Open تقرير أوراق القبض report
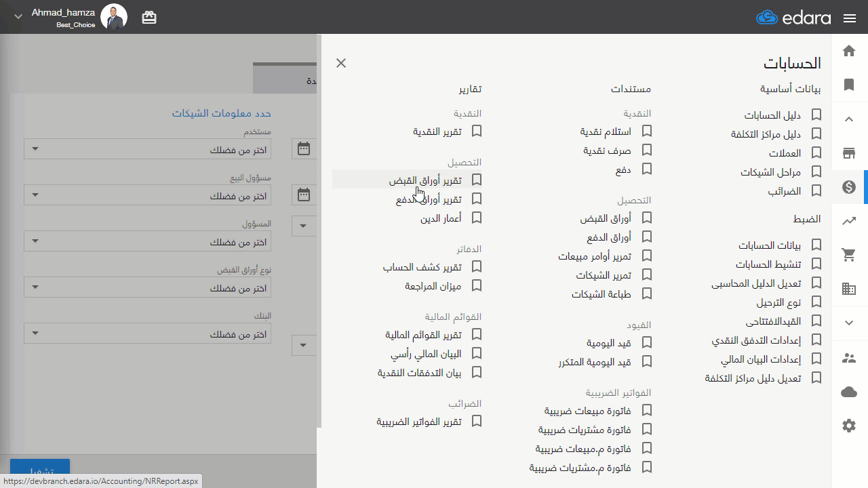Screen dimensions: 868x488 (x=425, y=180)
